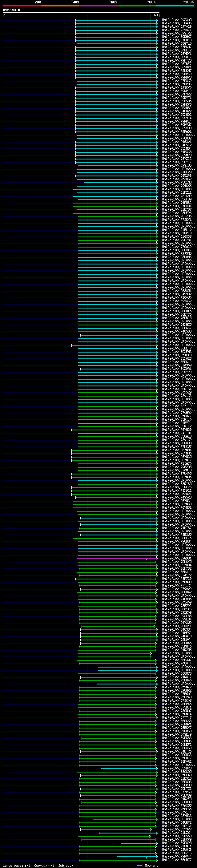
Task: Click hit label UniRef100_C6TBE7
Action: [x=177, y=64]
